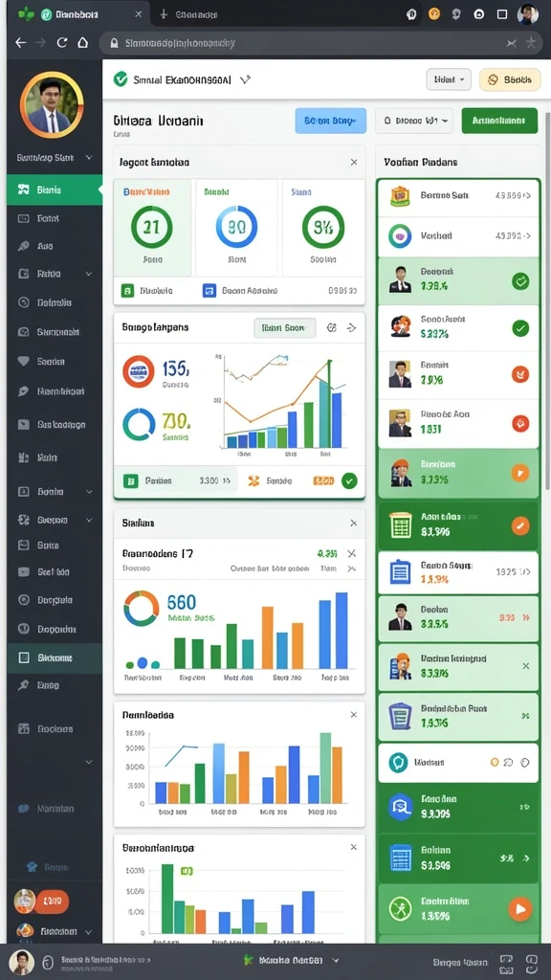
Task: Click the blue document icon in right list
Action: 399,571
